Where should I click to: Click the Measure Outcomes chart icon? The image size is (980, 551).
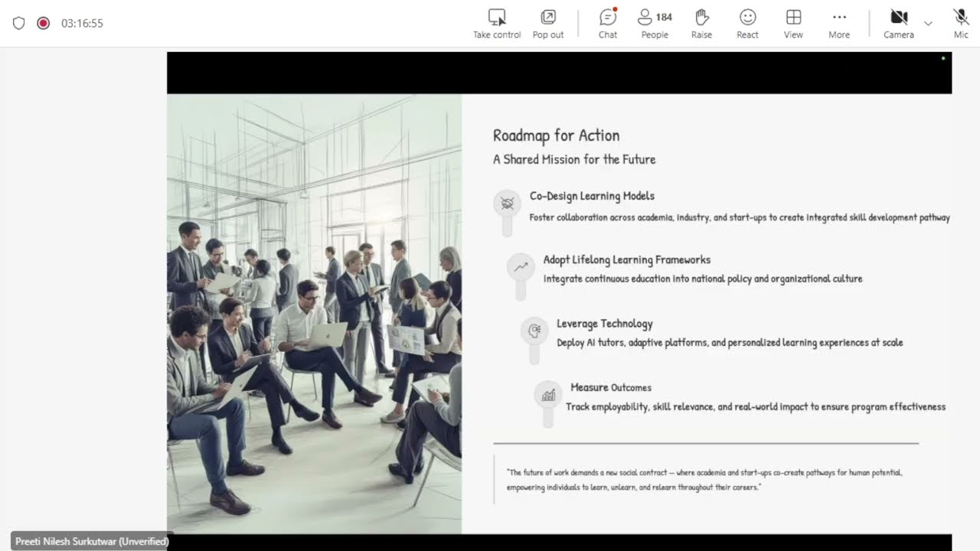pyautogui.click(x=548, y=395)
